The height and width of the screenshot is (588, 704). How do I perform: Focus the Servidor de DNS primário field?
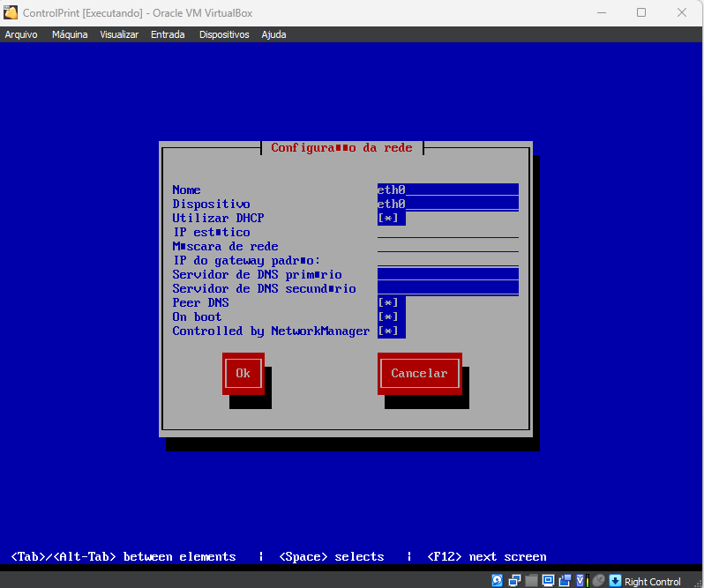[x=447, y=274]
